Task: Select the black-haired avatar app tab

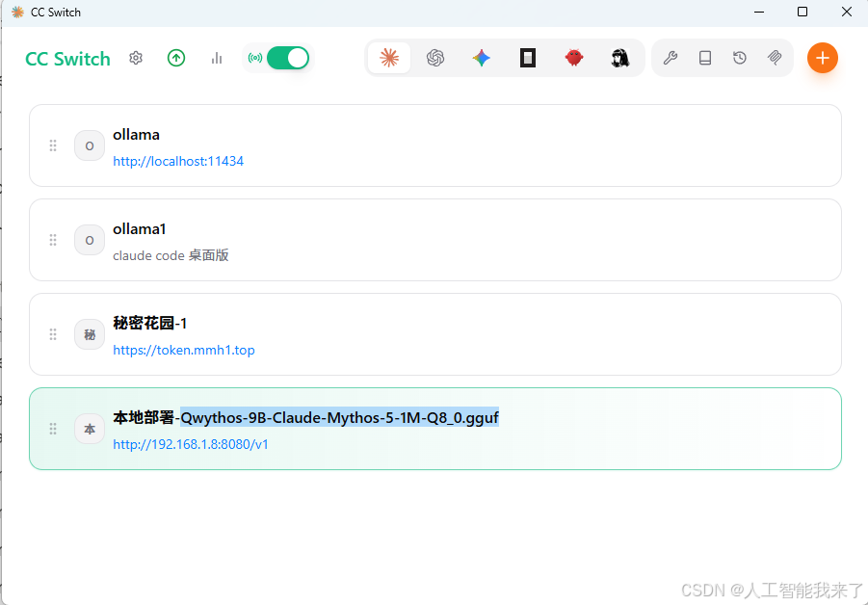Action: (620, 58)
